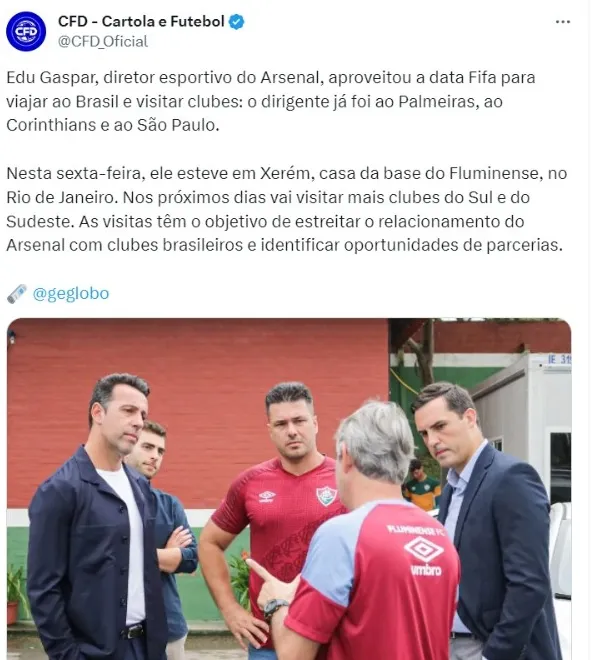Click the wristwatch on the pointing arm
598x660 pixels.
pyautogui.click(x=275, y=609)
